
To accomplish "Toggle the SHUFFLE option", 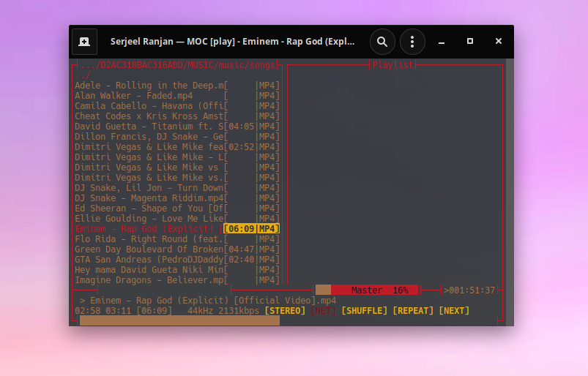I will (364, 311).
